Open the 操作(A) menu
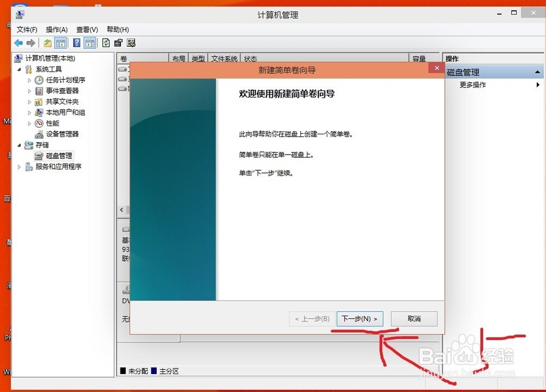Viewport: 546px width, 392px height. (x=57, y=29)
